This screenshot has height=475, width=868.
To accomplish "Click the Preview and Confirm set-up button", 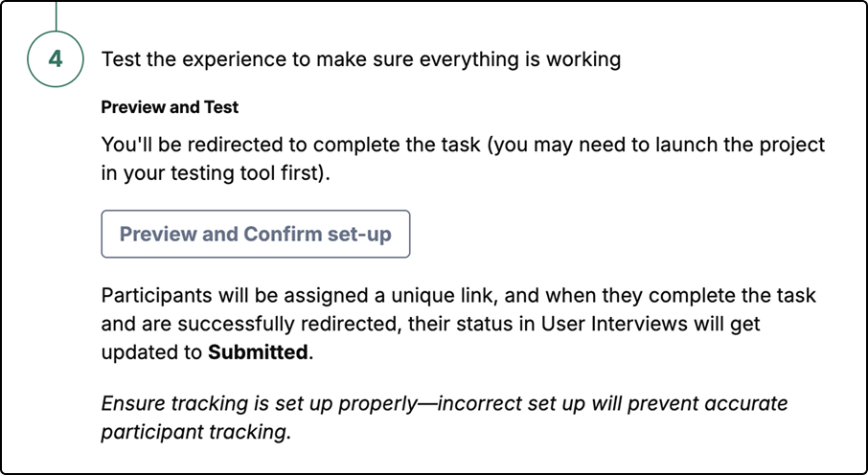I will 255,234.
